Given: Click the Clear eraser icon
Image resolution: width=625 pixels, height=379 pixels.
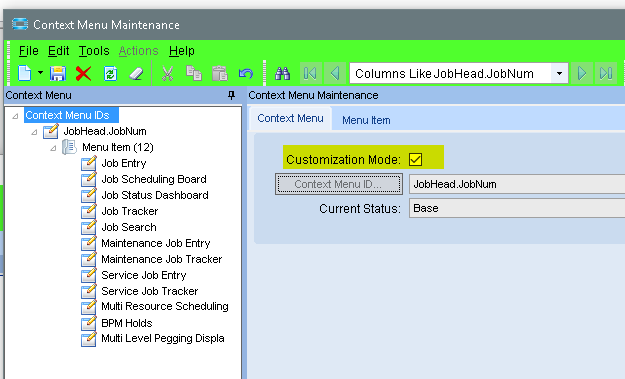Looking at the screenshot, I should (136, 74).
